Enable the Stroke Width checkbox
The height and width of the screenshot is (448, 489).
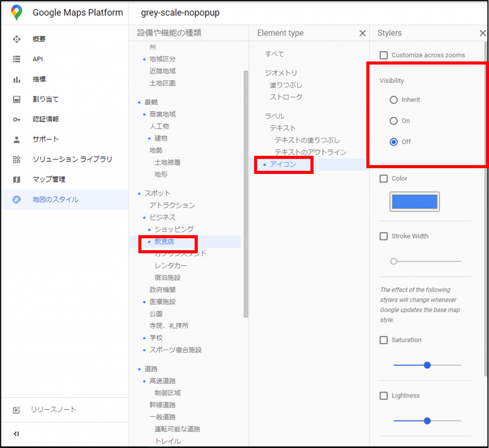point(383,236)
